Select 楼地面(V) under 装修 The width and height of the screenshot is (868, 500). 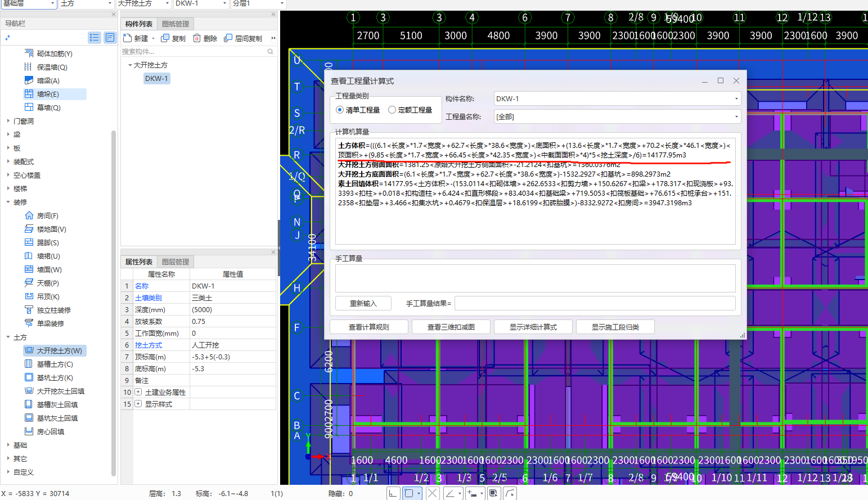coord(51,229)
